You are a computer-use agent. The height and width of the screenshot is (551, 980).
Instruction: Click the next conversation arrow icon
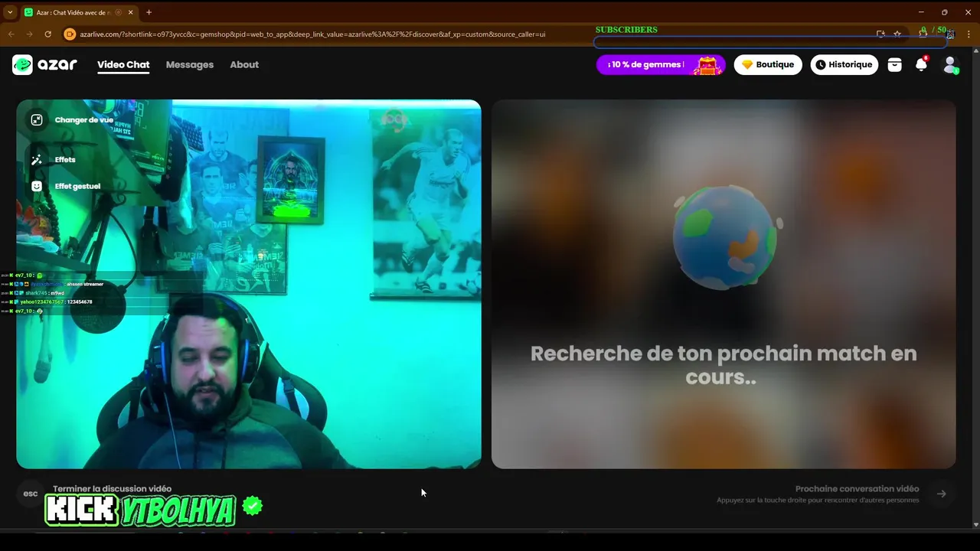click(942, 494)
